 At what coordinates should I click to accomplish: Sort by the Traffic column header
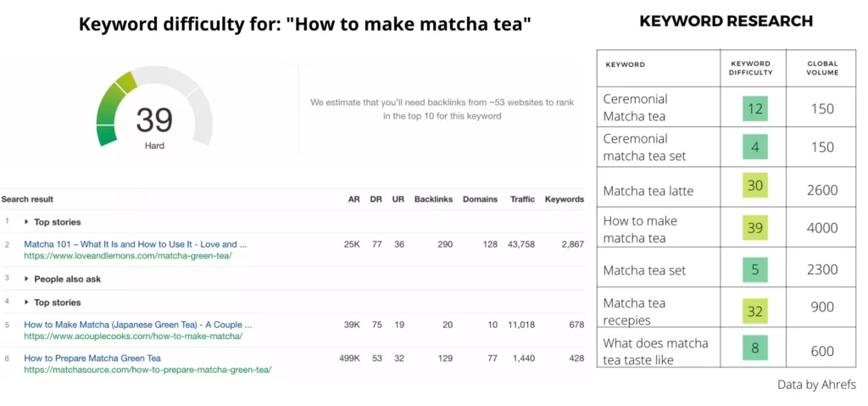[x=522, y=199]
